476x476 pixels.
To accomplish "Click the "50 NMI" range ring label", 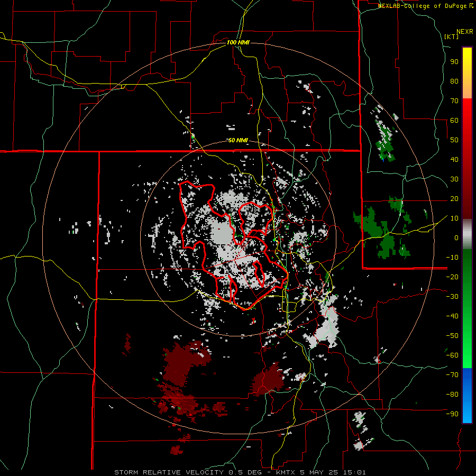I will pyautogui.click(x=238, y=140).
